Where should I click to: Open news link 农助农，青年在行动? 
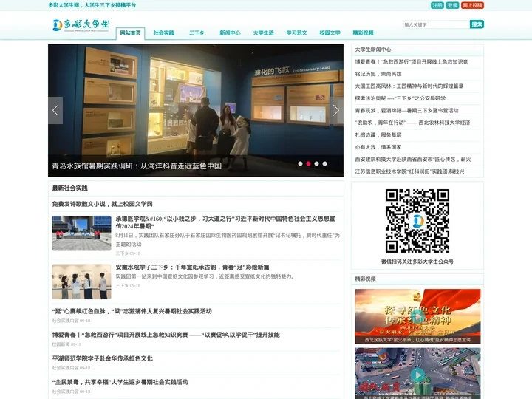(412, 123)
